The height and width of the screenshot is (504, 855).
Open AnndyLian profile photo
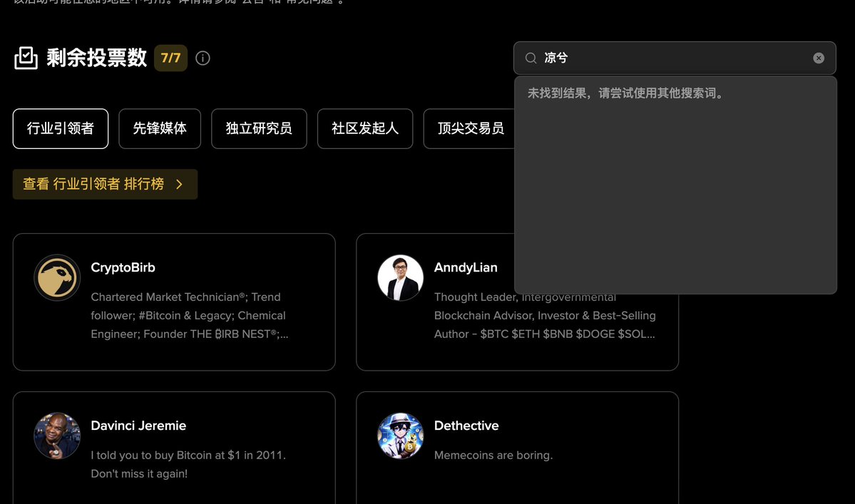(400, 278)
